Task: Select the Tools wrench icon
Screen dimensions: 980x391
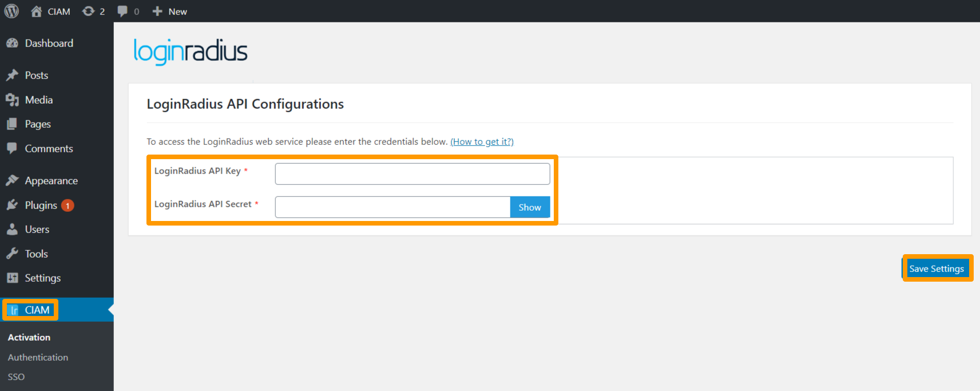Action: pyautogui.click(x=13, y=254)
